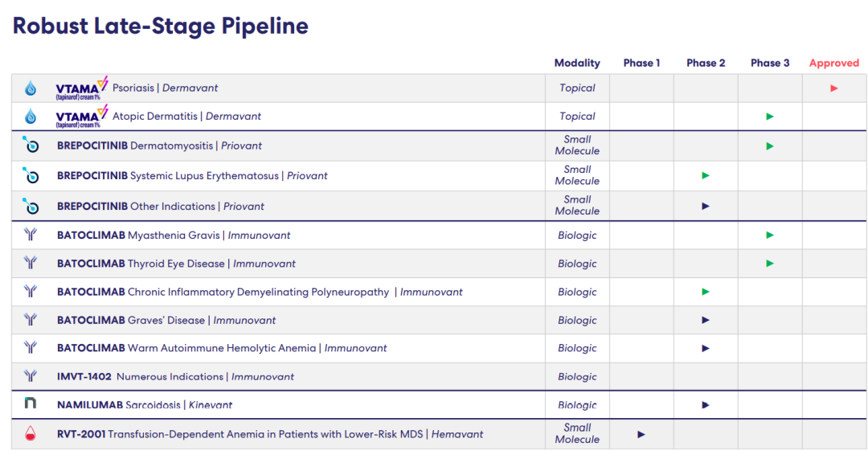
Task: Select the Modality column header
Action: pos(577,63)
